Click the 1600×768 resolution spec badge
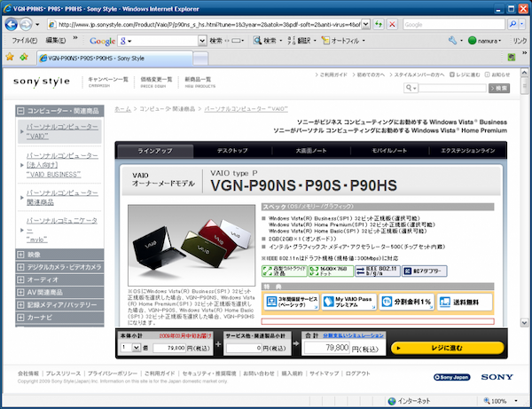The image size is (532, 409). point(331,271)
